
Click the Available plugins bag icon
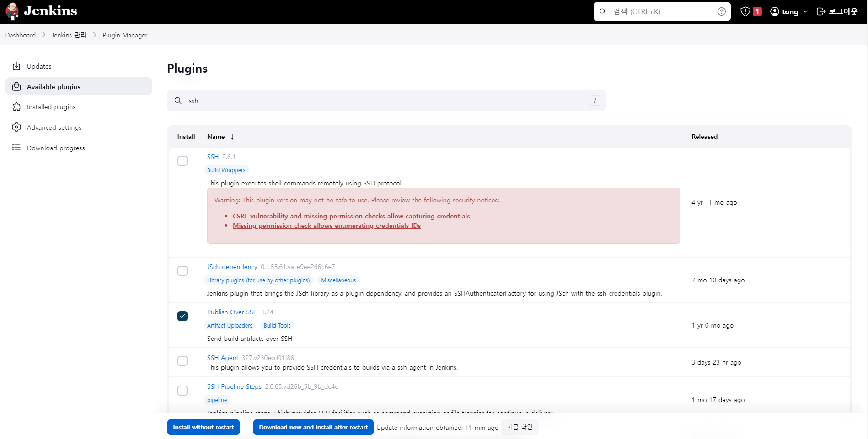[16, 86]
